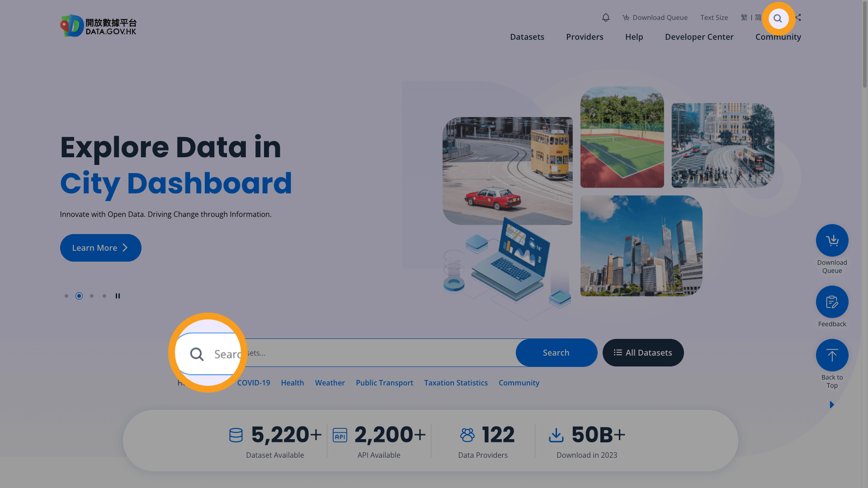Image resolution: width=868 pixels, height=488 pixels.
Task: Open Download Queue link in top bar
Action: tap(655, 18)
